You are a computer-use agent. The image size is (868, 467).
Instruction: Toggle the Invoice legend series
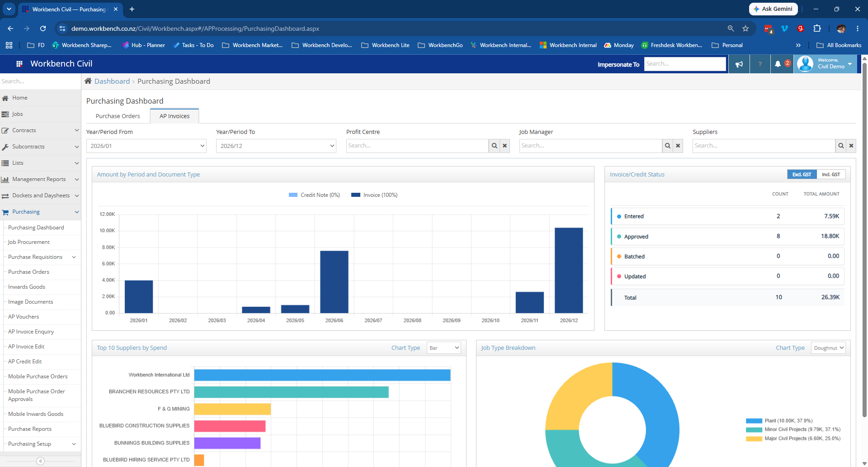[x=374, y=195]
